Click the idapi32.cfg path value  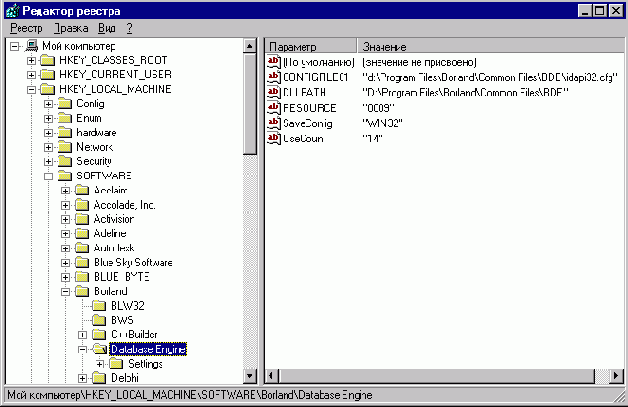[x=490, y=77]
